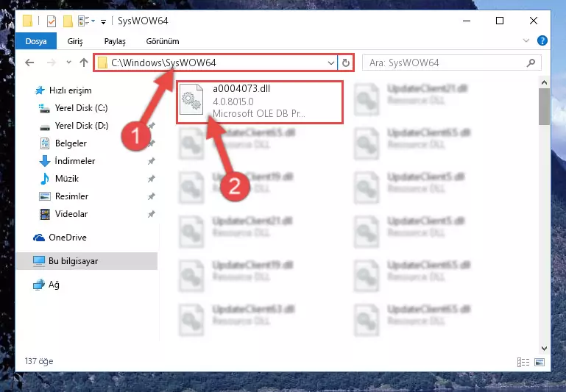Open the recent locations dropdown arrow

[x=68, y=63]
